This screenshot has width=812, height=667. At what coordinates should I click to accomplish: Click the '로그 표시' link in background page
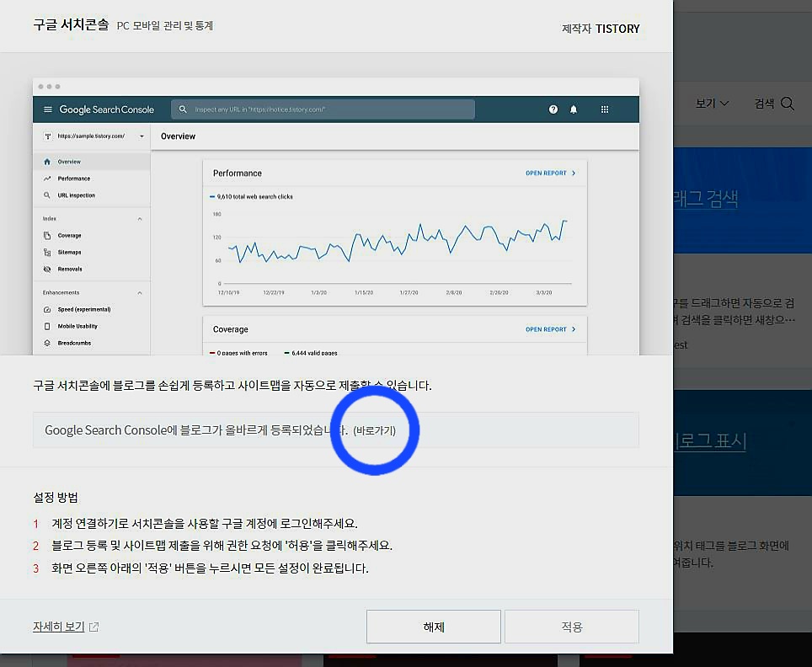tap(709, 441)
